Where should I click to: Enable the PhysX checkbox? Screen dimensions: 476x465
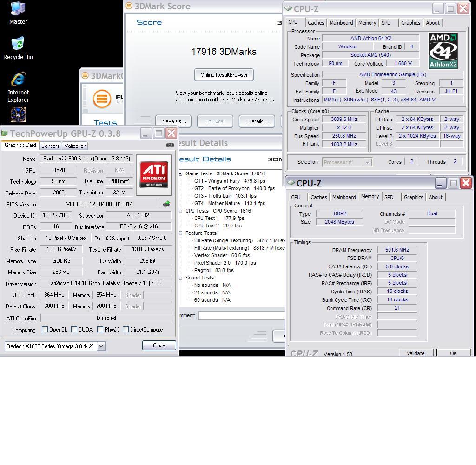point(100,330)
